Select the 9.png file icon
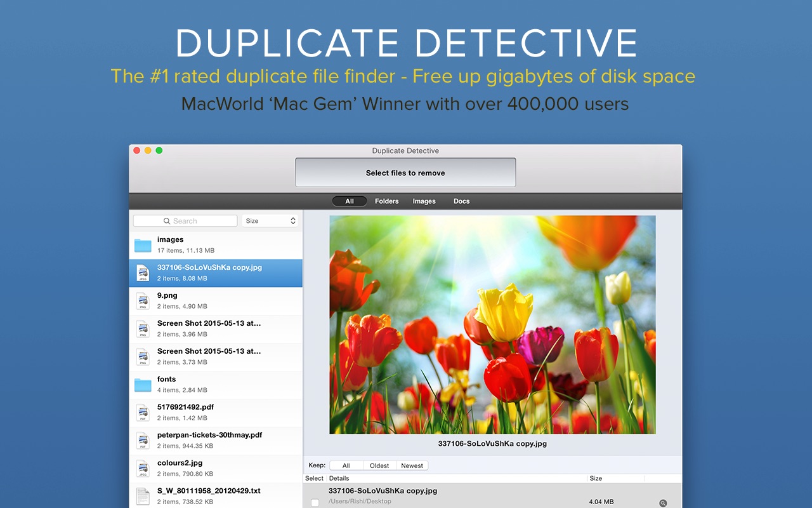This screenshot has height=508, width=812. [x=143, y=301]
